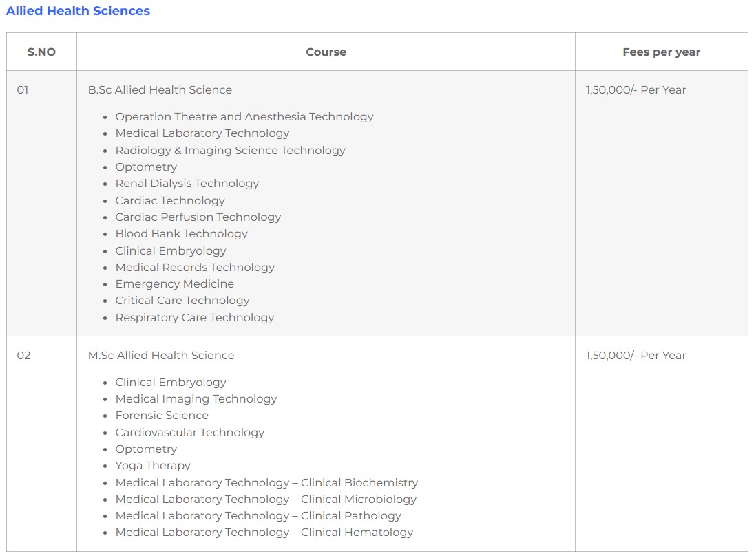Click the Cardiac Perfusion Technology entry
The image size is (756, 558).
tap(198, 217)
